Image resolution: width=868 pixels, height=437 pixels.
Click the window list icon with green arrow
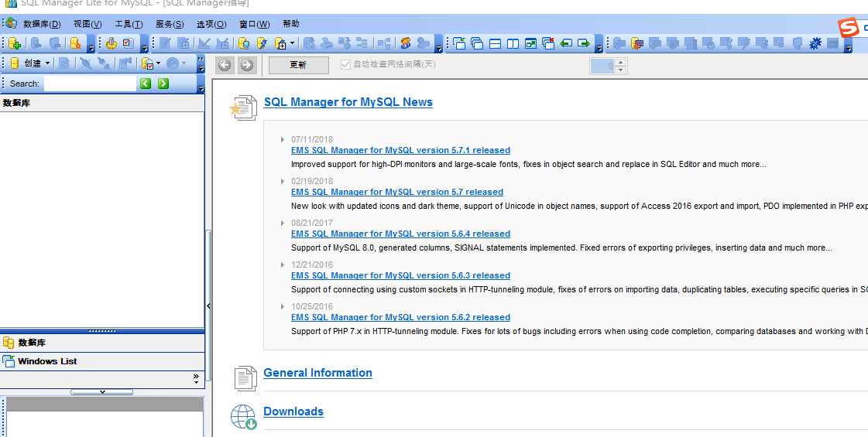(x=459, y=43)
